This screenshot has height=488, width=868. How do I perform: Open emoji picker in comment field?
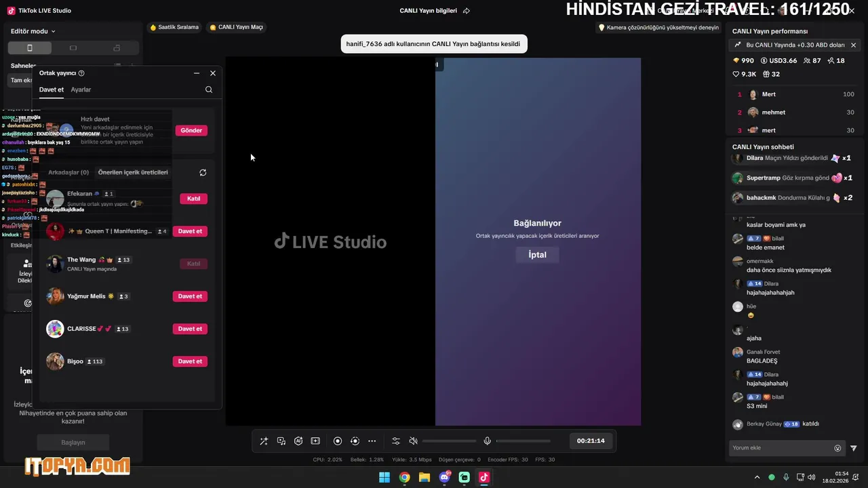tap(837, 448)
